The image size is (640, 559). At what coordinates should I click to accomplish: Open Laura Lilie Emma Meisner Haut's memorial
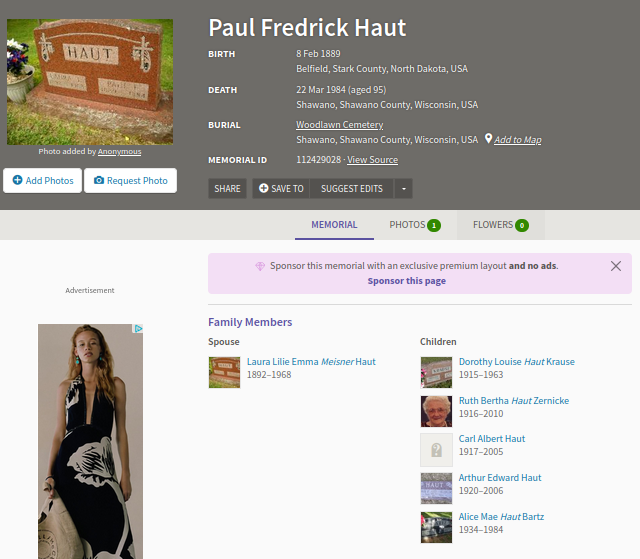(x=311, y=362)
